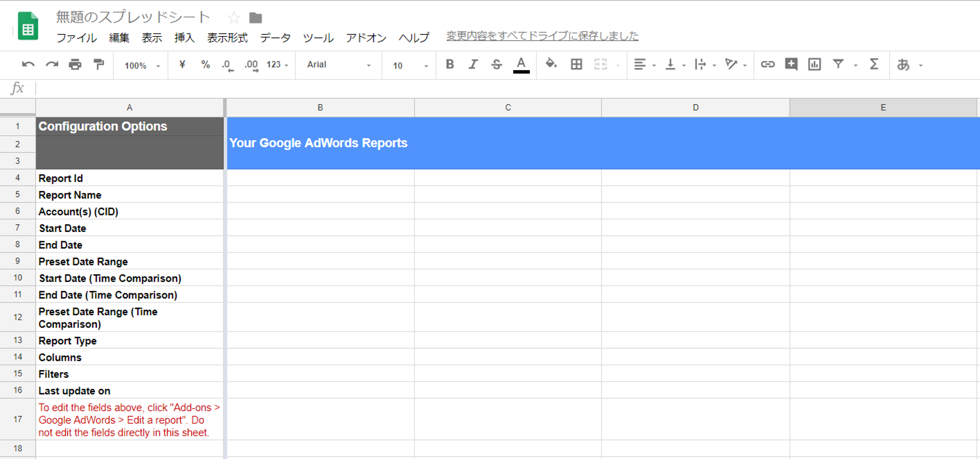This screenshot has height=459, width=980.
Task: Print the spreadsheet via printer icon
Action: (x=75, y=65)
